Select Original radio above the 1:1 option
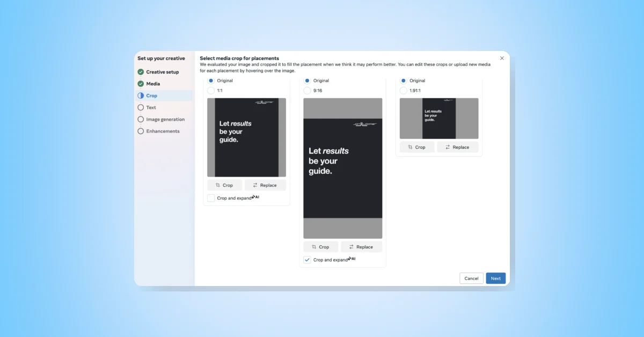 point(211,80)
